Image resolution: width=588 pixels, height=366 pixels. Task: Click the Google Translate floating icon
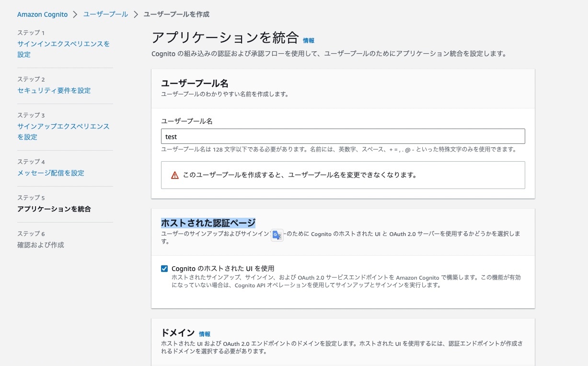277,235
